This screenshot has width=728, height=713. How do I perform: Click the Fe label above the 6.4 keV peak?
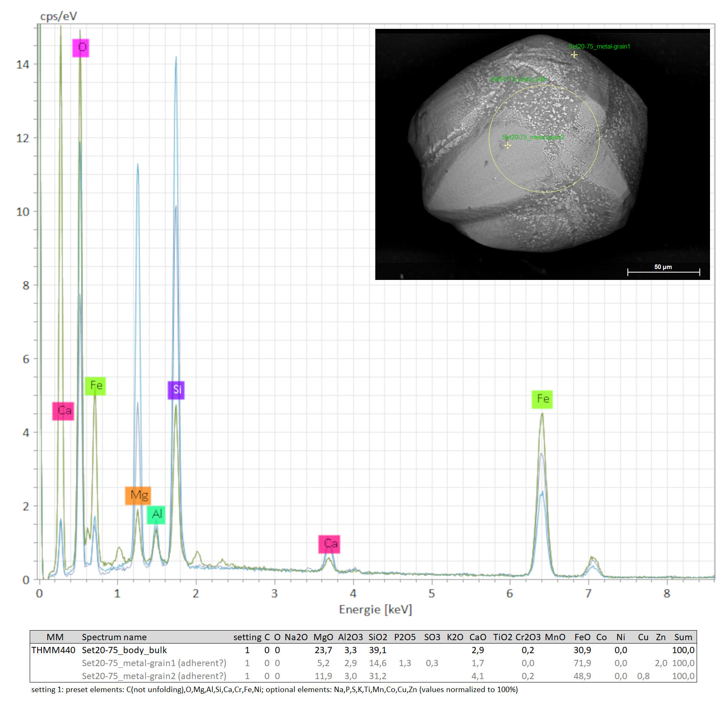pyautogui.click(x=542, y=399)
